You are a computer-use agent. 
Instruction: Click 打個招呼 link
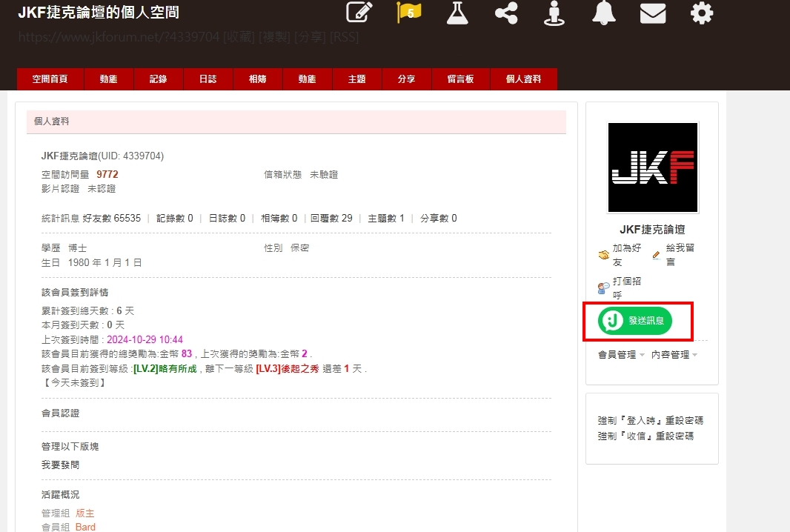point(626,288)
